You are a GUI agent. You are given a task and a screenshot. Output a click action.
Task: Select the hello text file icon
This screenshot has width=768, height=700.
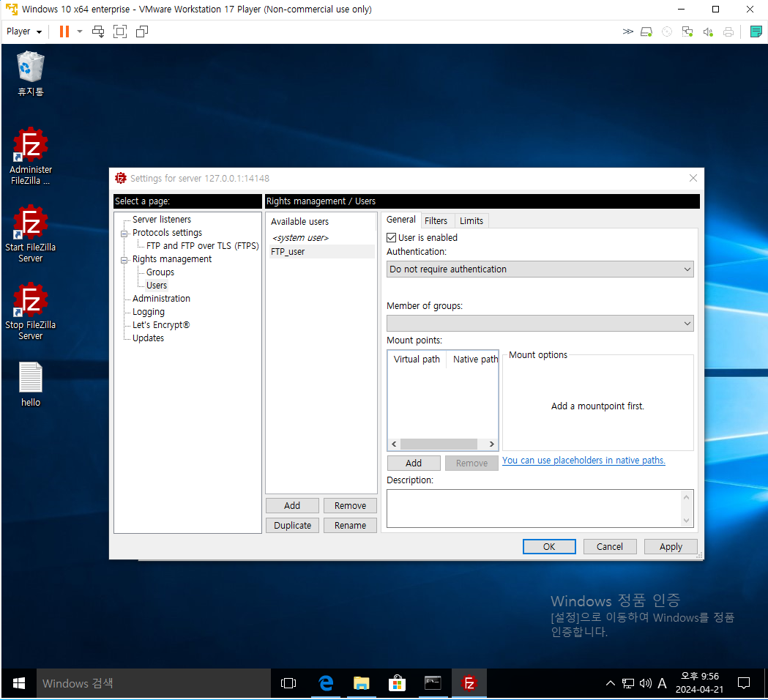pos(30,384)
